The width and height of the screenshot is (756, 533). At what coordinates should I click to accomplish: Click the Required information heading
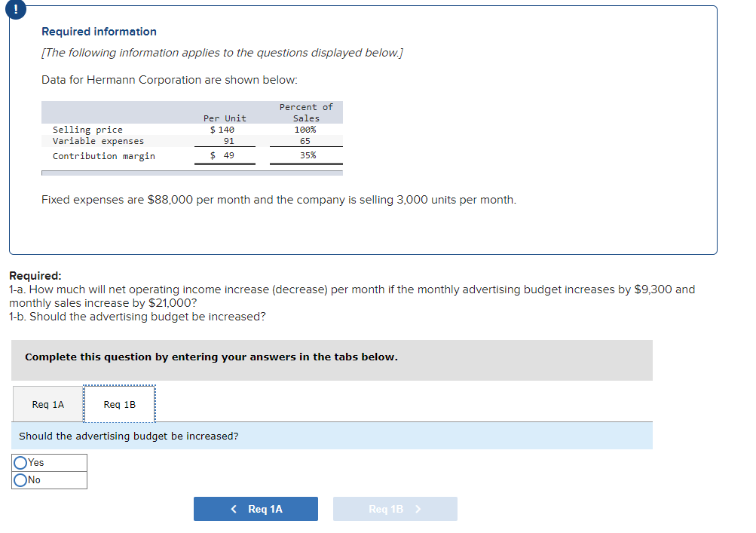pos(99,32)
